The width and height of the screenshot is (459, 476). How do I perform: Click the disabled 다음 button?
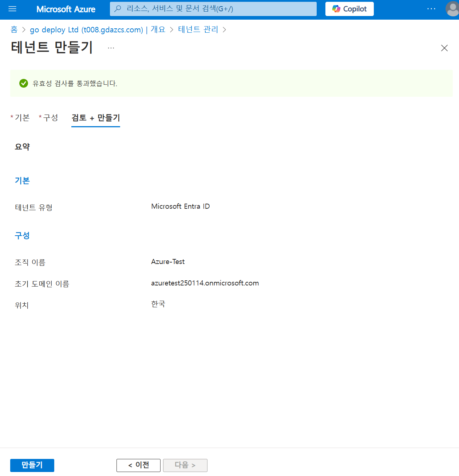185,465
